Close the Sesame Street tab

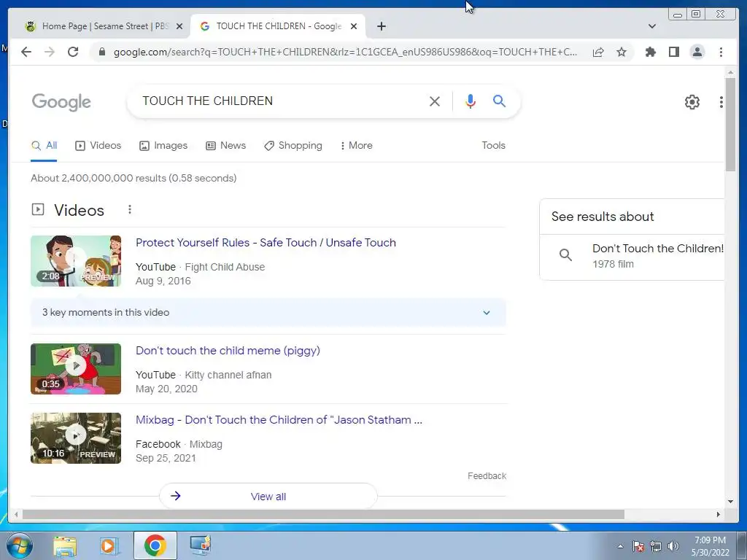click(x=179, y=26)
